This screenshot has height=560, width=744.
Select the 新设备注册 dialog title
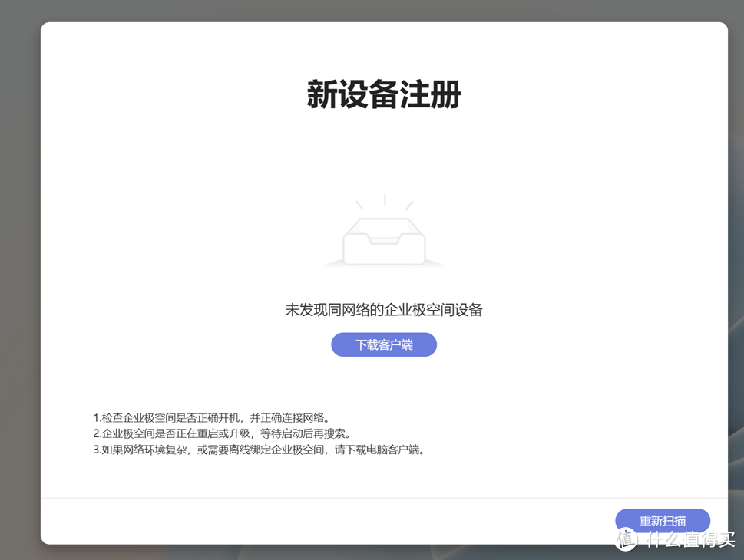pyautogui.click(x=383, y=94)
